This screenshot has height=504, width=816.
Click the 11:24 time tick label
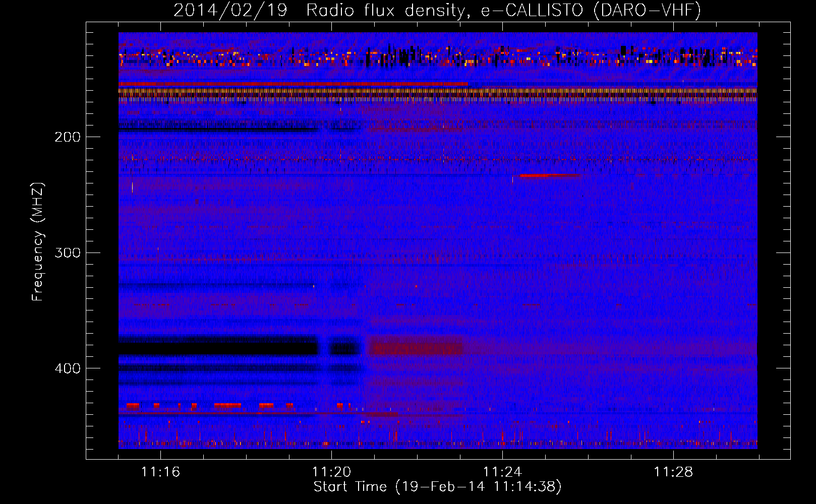502,472
